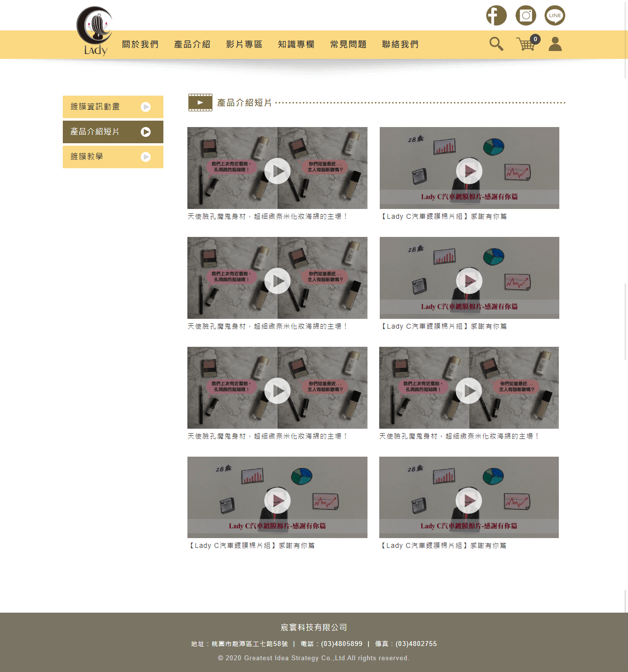Viewport: 628px width, 672px height.
Task: Click the film icon beside 產品介紹短片 heading
Action: 200,103
